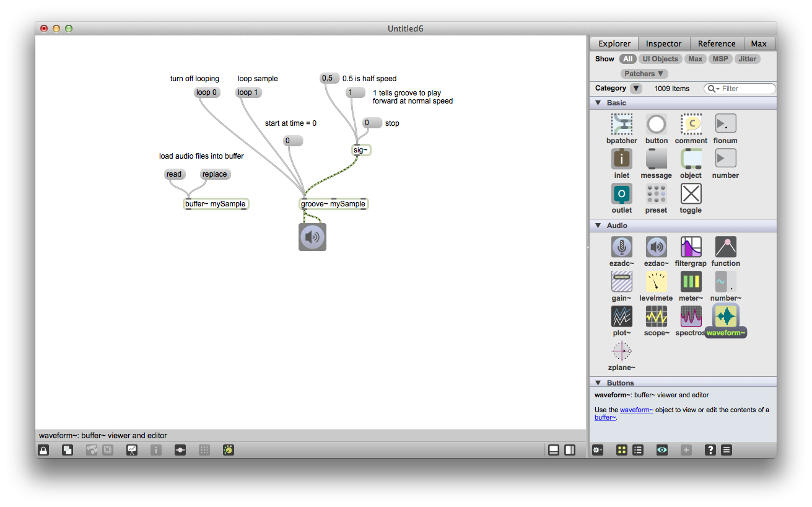
Task: Open the gear options dropdown in Explorer
Action: coord(597,450)
